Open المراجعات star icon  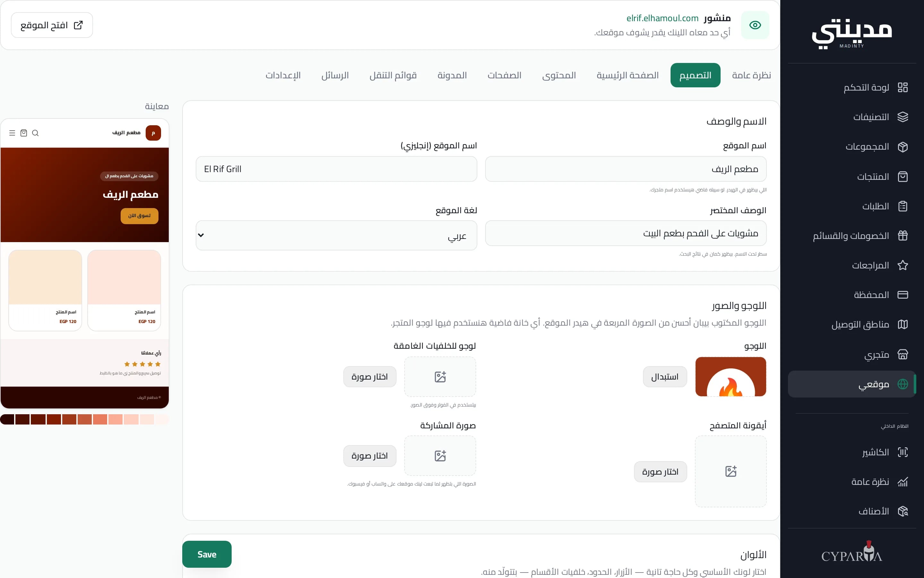pos(903,265)
